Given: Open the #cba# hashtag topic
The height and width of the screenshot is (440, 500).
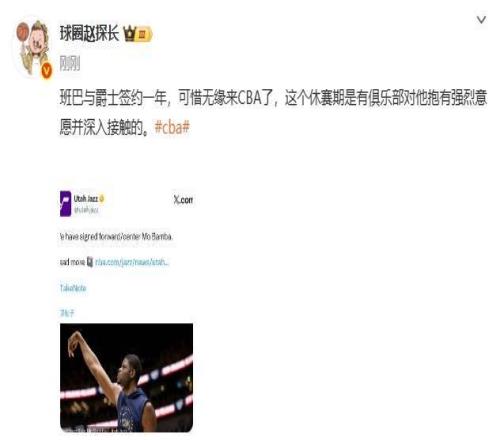Looking at the screenshot, I should click(x=172, y=127).
